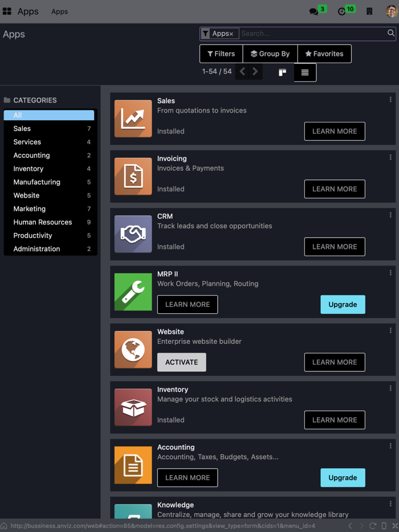The height and width of the screenshot is (532, 399).
Task: Open the user avatar menu
Action: [x=392, y=11]
